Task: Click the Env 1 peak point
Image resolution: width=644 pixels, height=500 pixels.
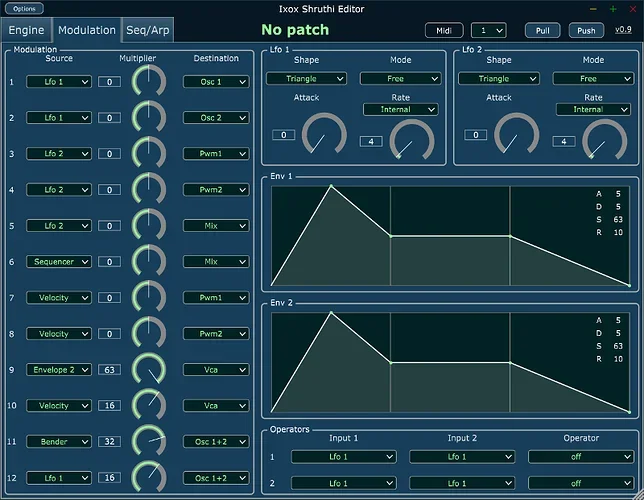Action: tap(330, 185)
